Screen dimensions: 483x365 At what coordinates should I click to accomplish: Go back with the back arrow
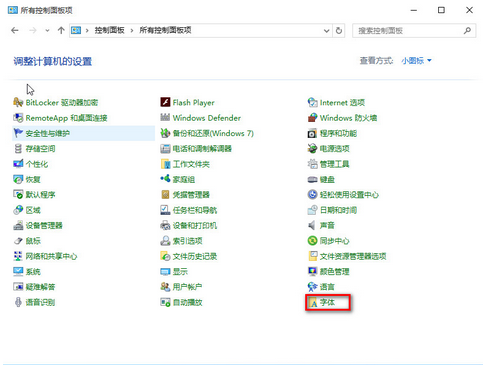15,31
